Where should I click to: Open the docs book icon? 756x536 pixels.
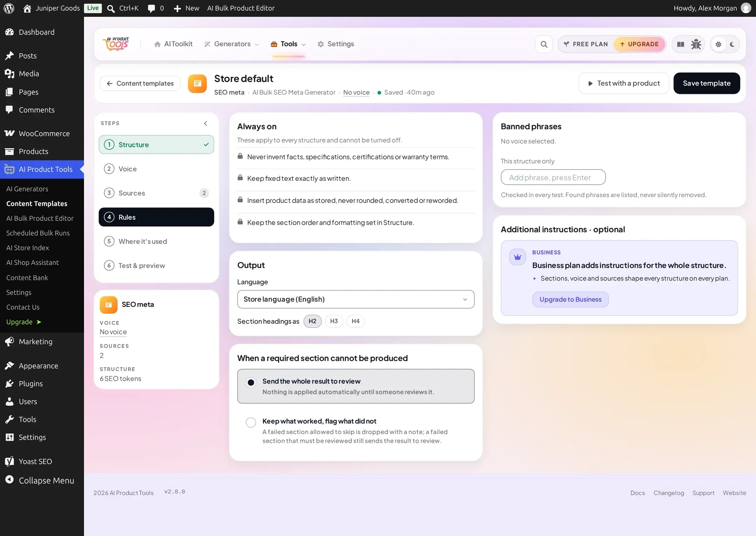tap(681, 44)
